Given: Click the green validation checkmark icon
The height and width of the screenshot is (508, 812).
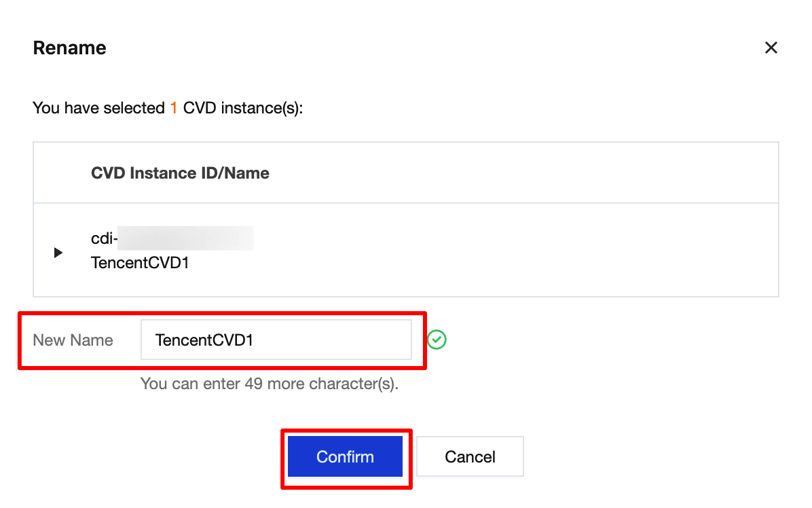Looking at the screenshot, I should (x=437, y=340).
